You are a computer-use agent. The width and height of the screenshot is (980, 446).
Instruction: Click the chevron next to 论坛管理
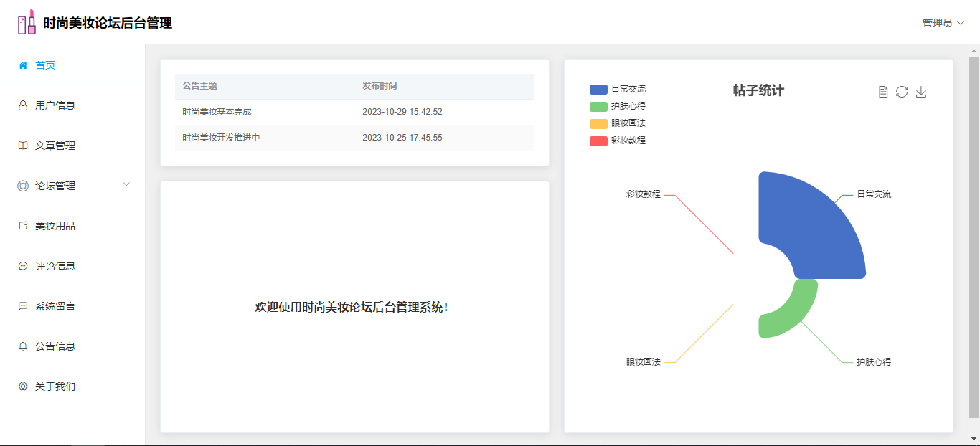(127, 184)
